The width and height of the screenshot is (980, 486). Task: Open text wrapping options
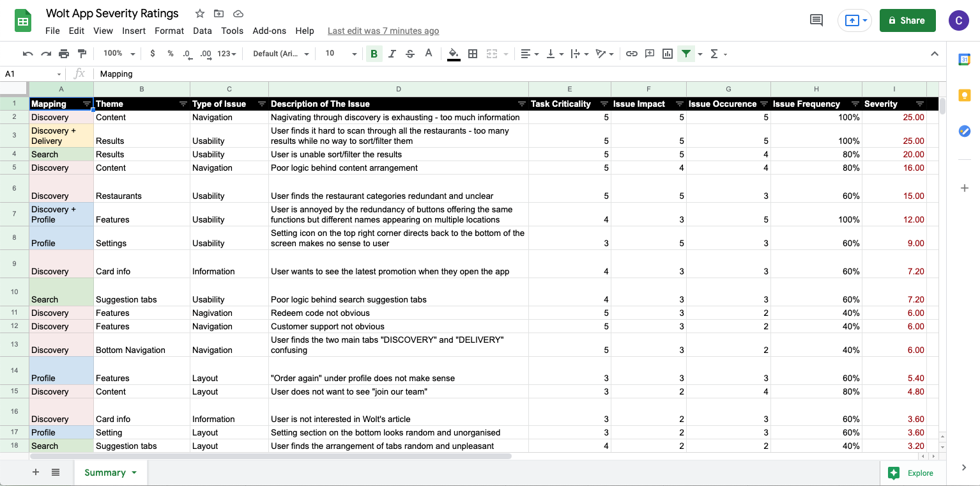coord(579,54)
